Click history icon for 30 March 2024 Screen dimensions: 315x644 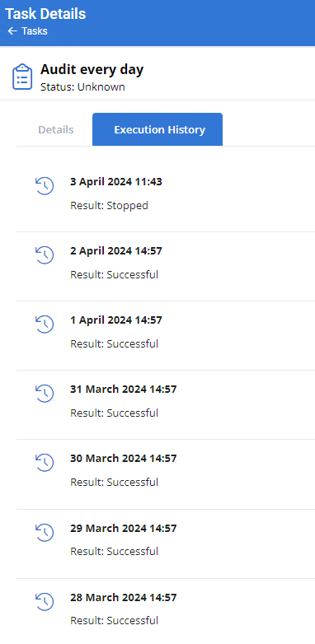pyautogui.click(x=45, y=462)
